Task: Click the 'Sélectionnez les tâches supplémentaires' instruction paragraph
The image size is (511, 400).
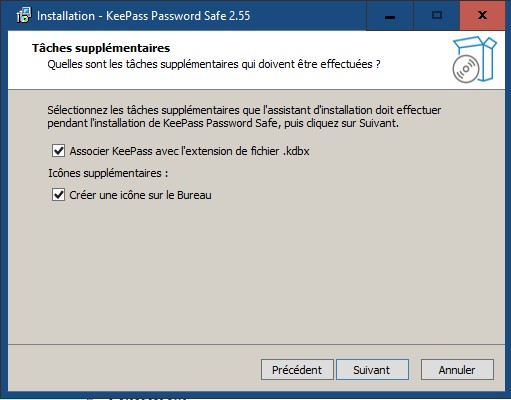Action: coord(244,116)
